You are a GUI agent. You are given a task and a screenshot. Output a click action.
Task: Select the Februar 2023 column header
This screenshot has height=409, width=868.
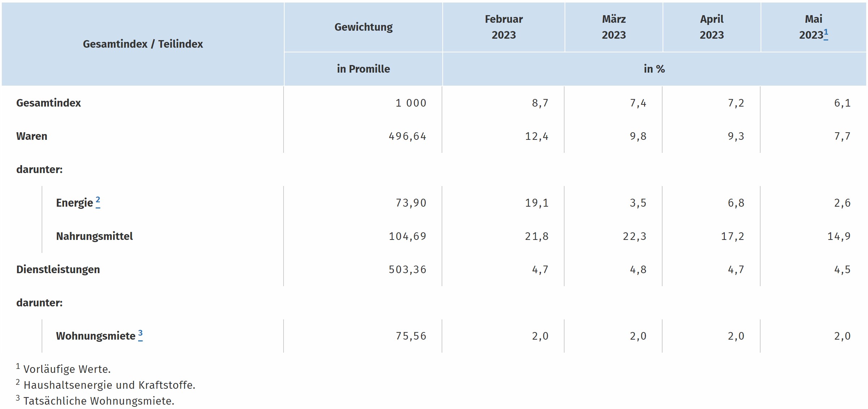(x=504, y=27)
